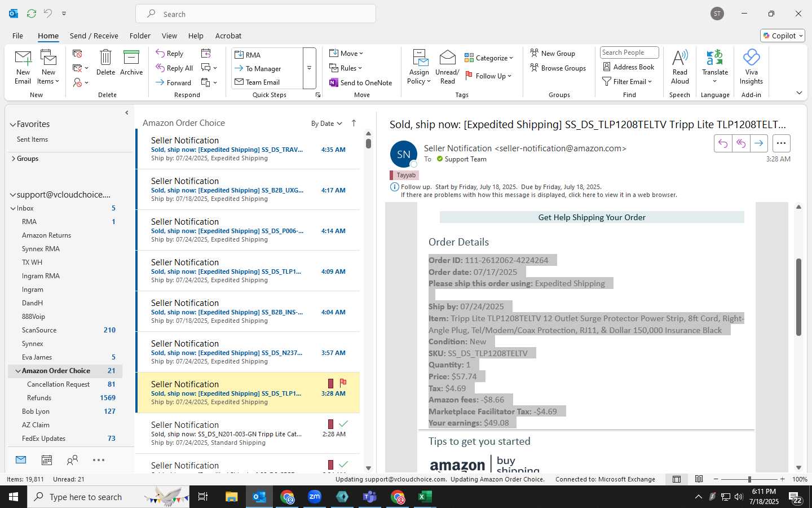Click Get Help Shipping Your Order link

click(592, 217)
